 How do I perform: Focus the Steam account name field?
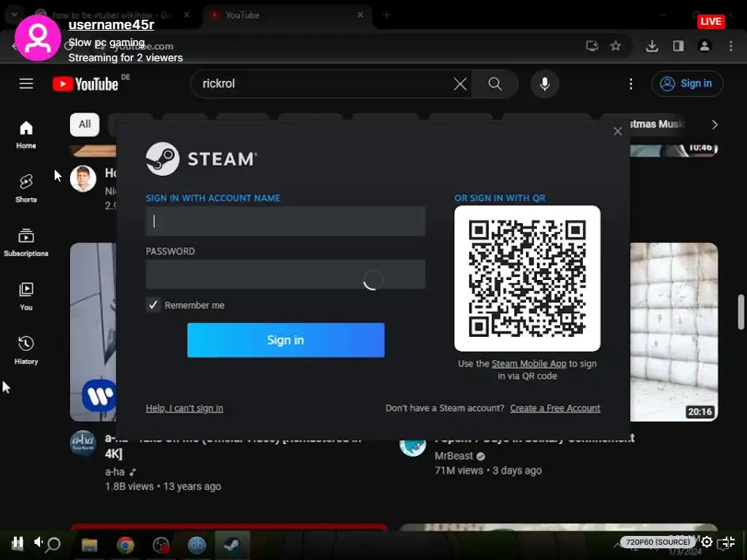(285, 221)
